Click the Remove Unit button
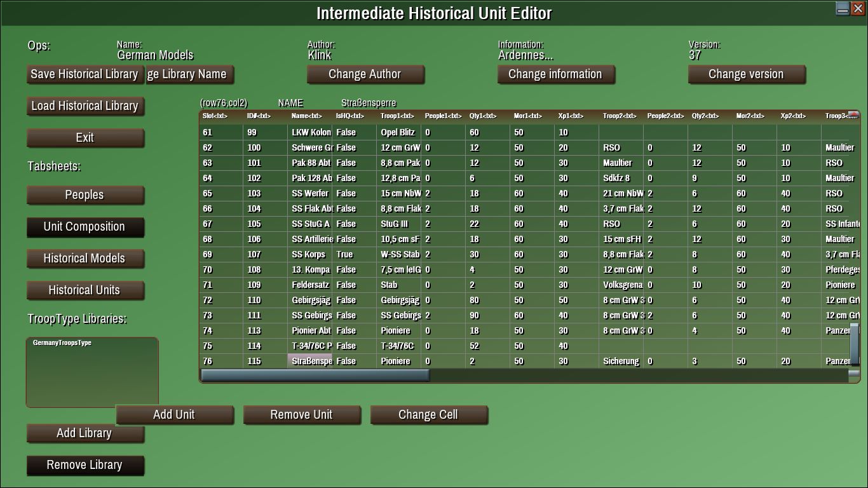Viewport: 868px width, 488px height. pyautogui.click(x=302, y=415)
